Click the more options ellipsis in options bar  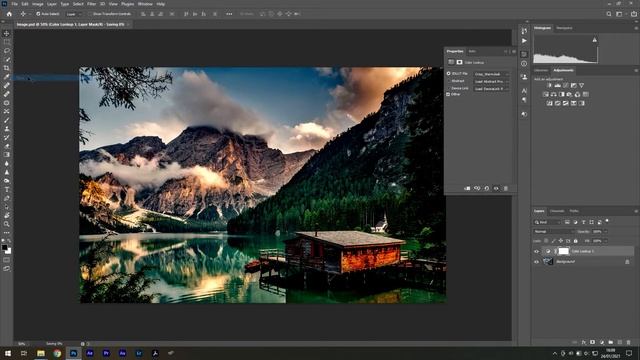point(229,14)
